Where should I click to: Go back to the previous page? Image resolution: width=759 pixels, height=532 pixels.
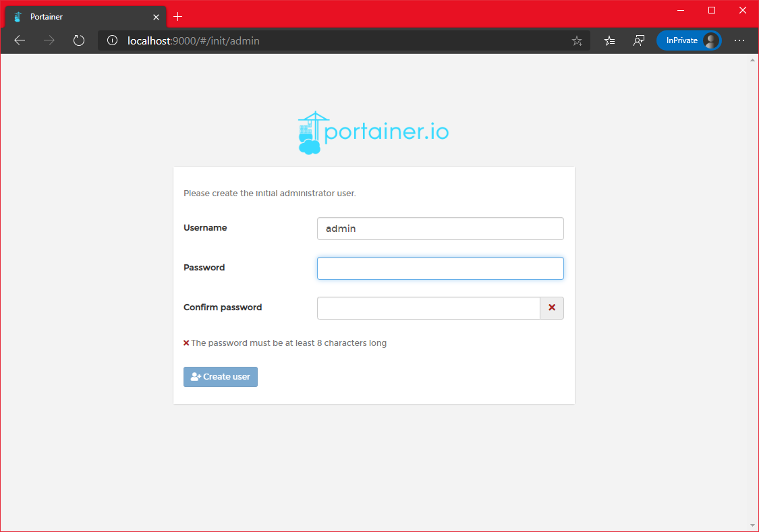[20, 40]
